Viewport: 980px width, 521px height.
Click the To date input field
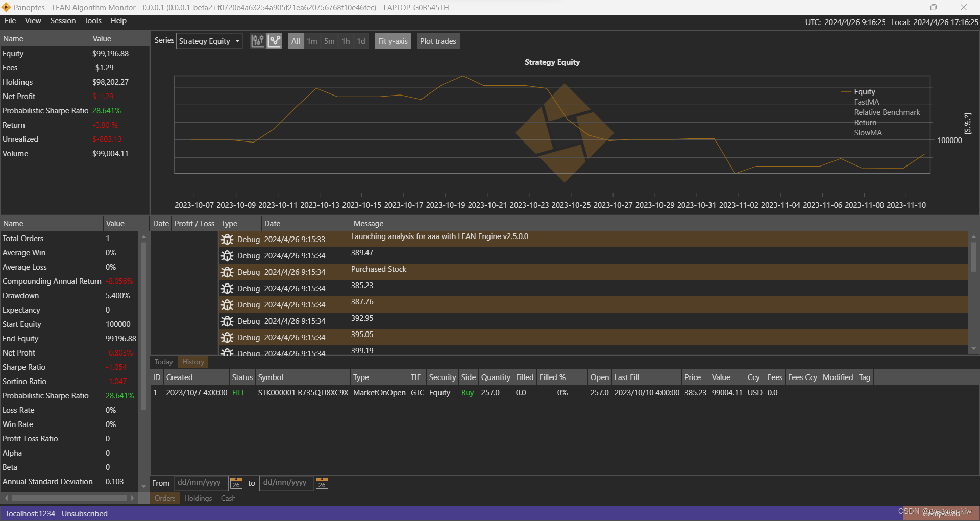pos(287,483)
